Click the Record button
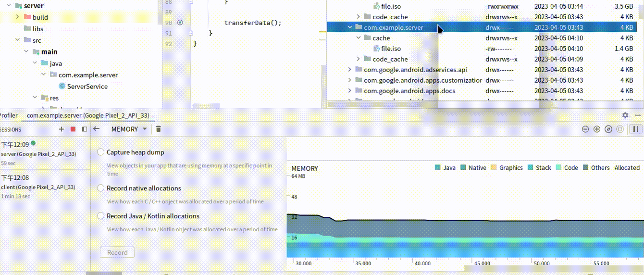This screenshot has height=275, width=644. tap(117, 252)
